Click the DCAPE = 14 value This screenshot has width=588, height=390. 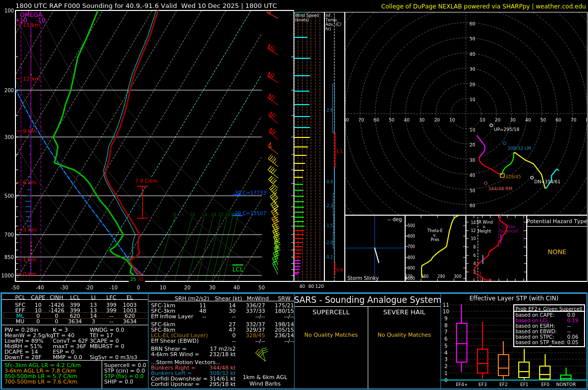(21, 352)
